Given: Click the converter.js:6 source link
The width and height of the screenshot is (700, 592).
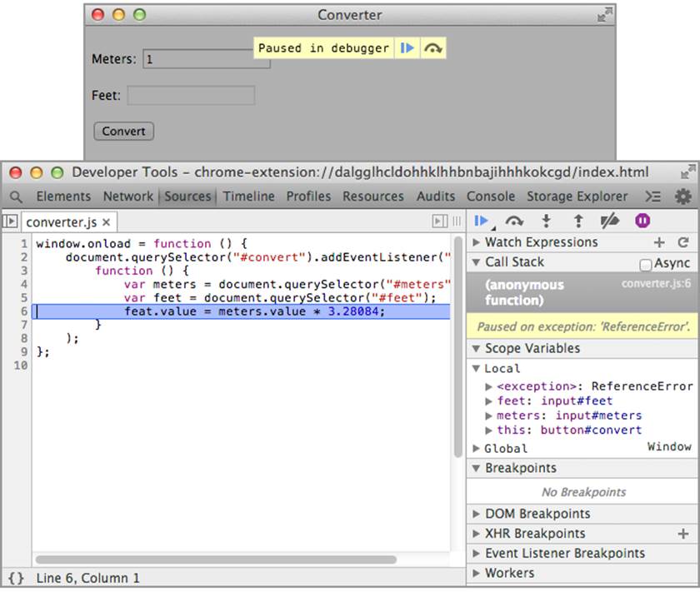Looking at the screenshot, I should 656,283.
